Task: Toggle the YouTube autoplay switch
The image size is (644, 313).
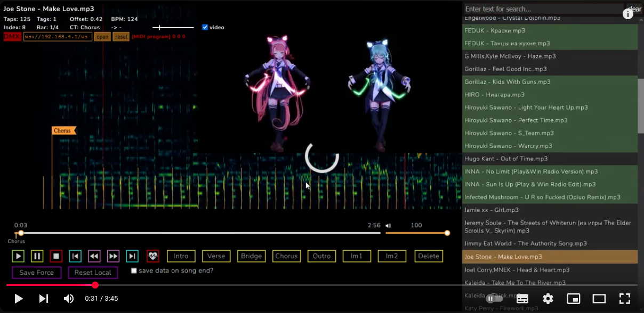Action: coord(494,299)
